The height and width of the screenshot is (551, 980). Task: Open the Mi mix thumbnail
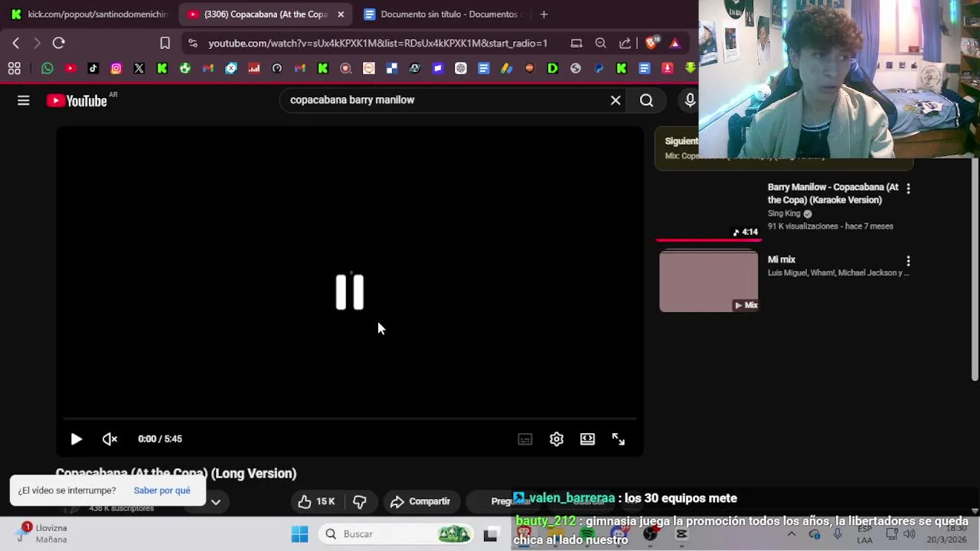pyautogui.click(x=708, y=281)
